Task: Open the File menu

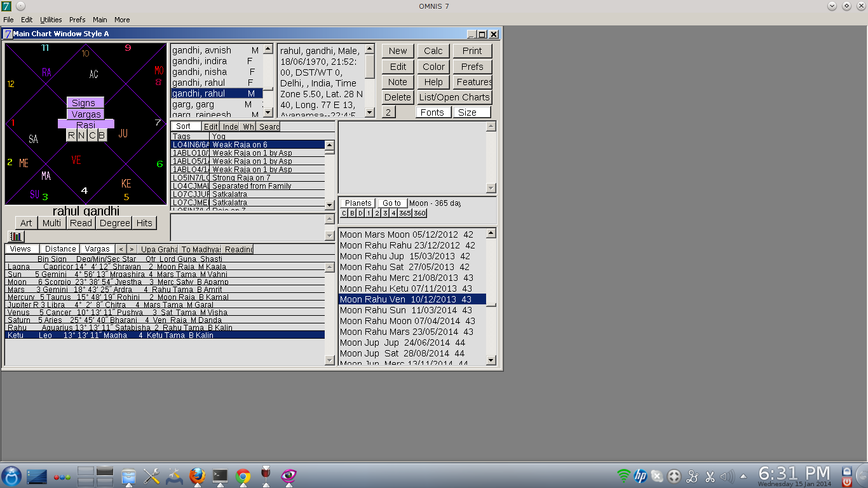Action: click(8, 20)
